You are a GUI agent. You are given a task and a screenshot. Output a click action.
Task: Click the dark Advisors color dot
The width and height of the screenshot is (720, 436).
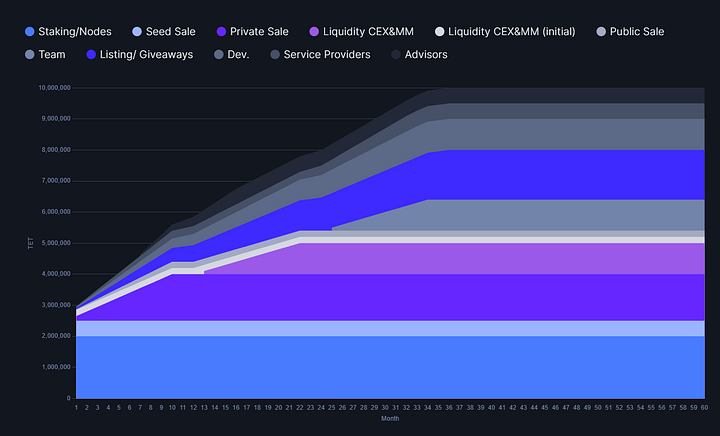tap(396, 55)
